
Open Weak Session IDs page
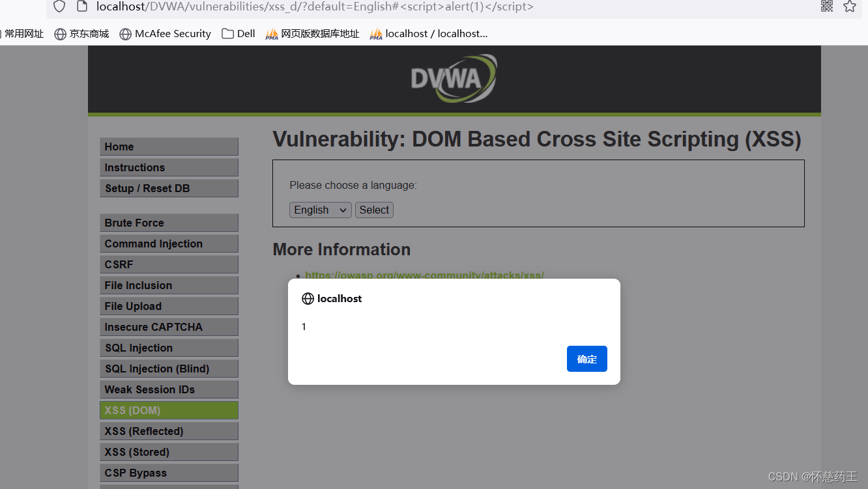[x=169, y=389]
